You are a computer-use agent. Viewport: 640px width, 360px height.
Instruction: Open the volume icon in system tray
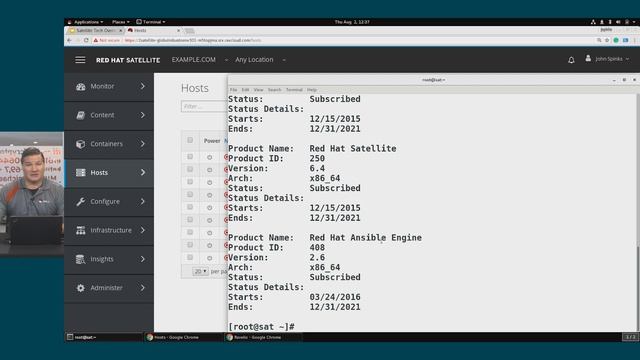click(618, 22)
